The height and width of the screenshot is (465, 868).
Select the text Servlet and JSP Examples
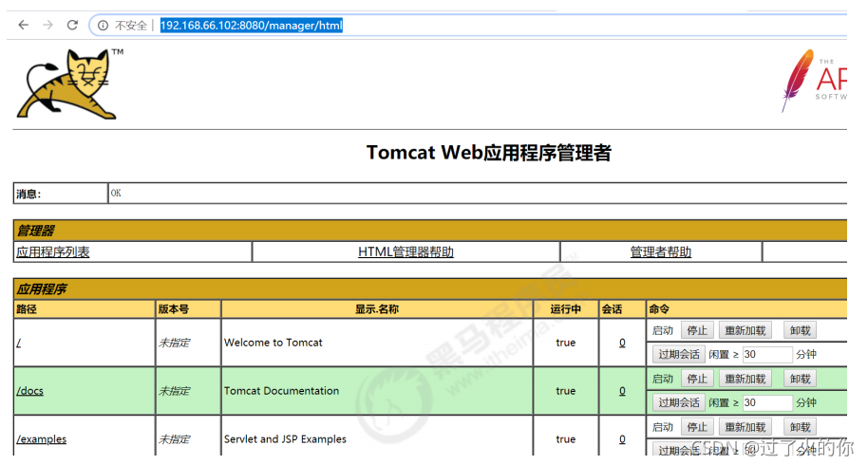coord(285,439)
